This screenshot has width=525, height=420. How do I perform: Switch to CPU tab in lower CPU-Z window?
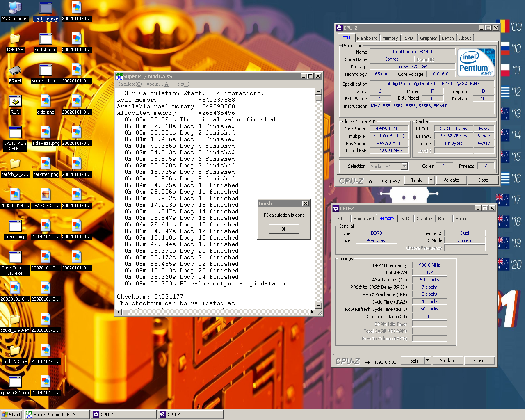coord(342,219)
